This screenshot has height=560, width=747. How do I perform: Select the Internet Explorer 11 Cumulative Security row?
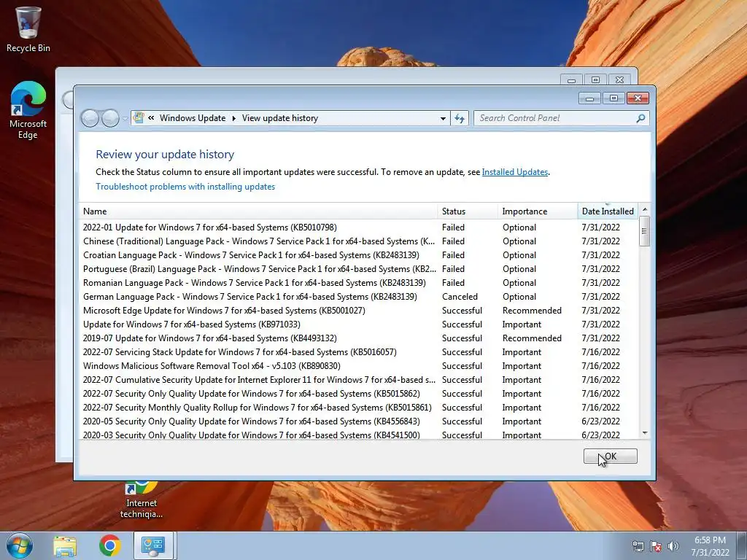358,379
